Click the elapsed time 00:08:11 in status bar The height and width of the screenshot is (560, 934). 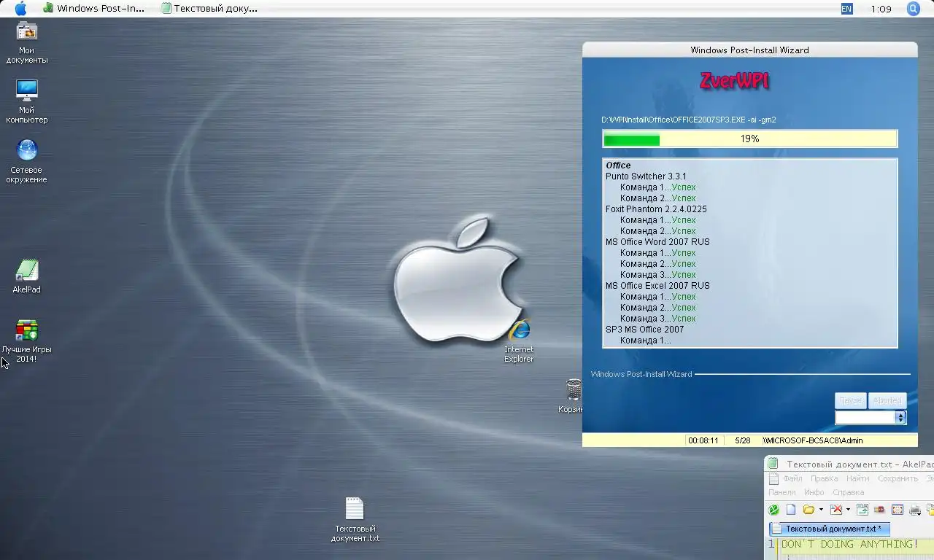pyautogui.click(x=703, y=440)
